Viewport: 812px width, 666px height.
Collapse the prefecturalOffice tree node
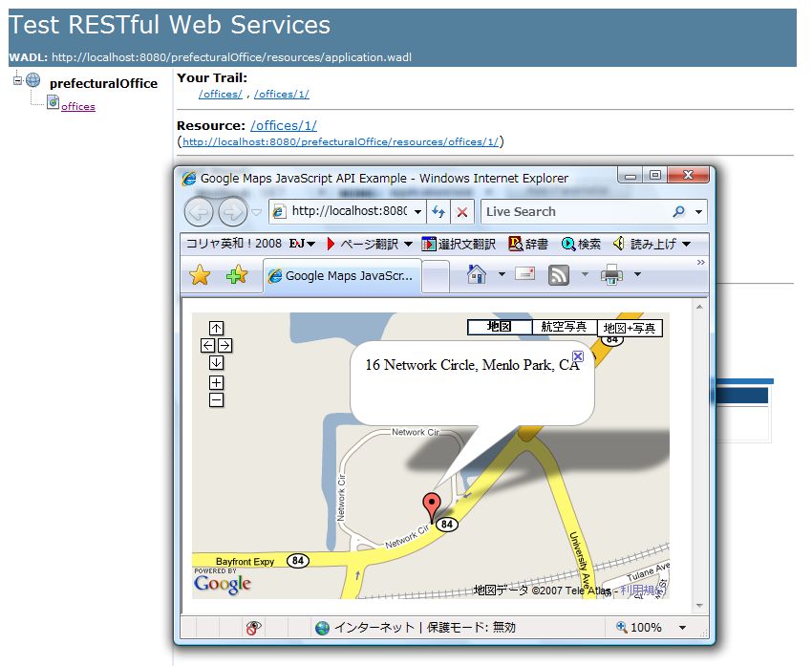tap(17, 81)
